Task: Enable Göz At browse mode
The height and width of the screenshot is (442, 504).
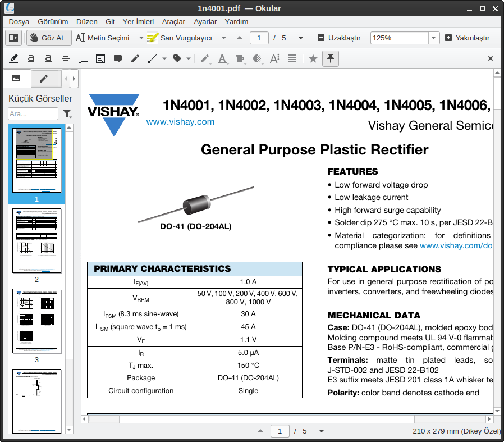Action: coord(48,38)
